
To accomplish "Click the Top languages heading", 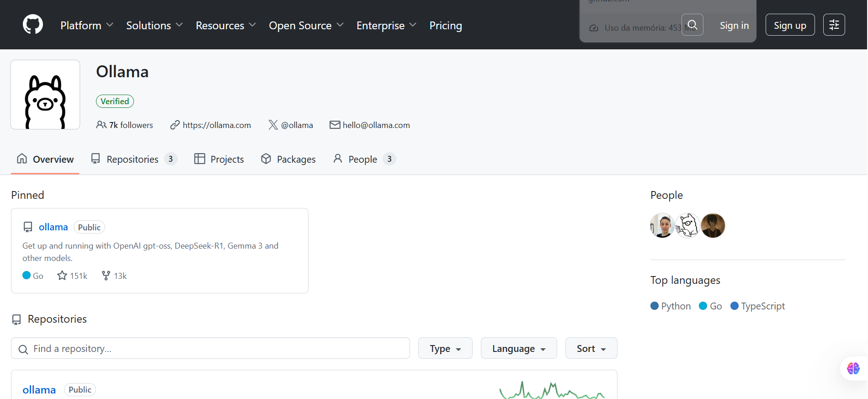I will click(685, 280).
